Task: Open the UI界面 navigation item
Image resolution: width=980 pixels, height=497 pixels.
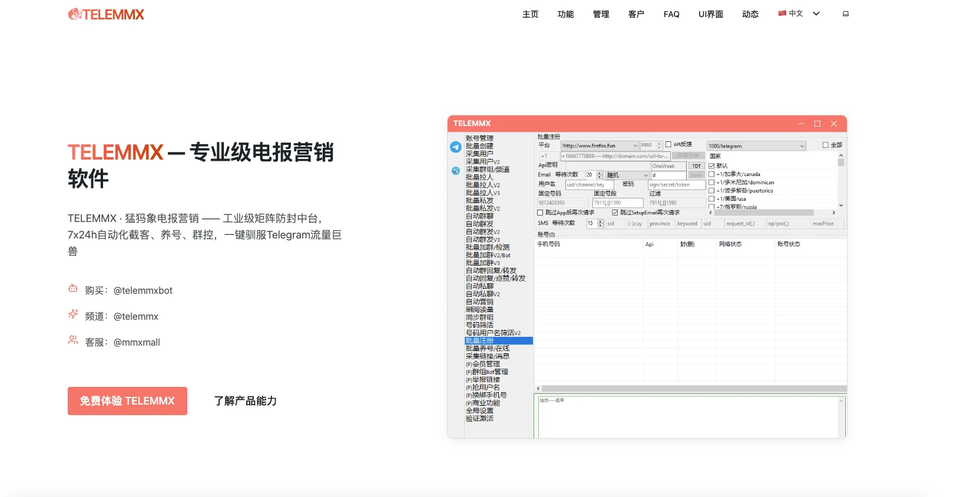Action: [711, 14]
